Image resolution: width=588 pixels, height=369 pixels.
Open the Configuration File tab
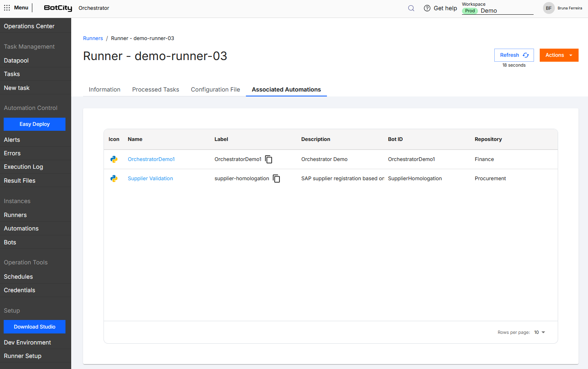point(216,89)
